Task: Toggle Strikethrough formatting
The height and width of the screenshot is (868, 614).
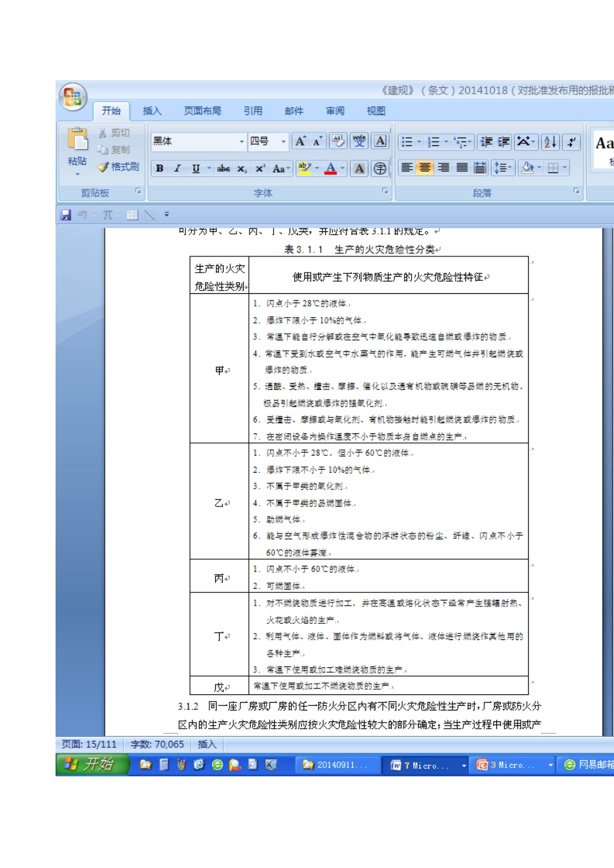Action: [224, 169]
